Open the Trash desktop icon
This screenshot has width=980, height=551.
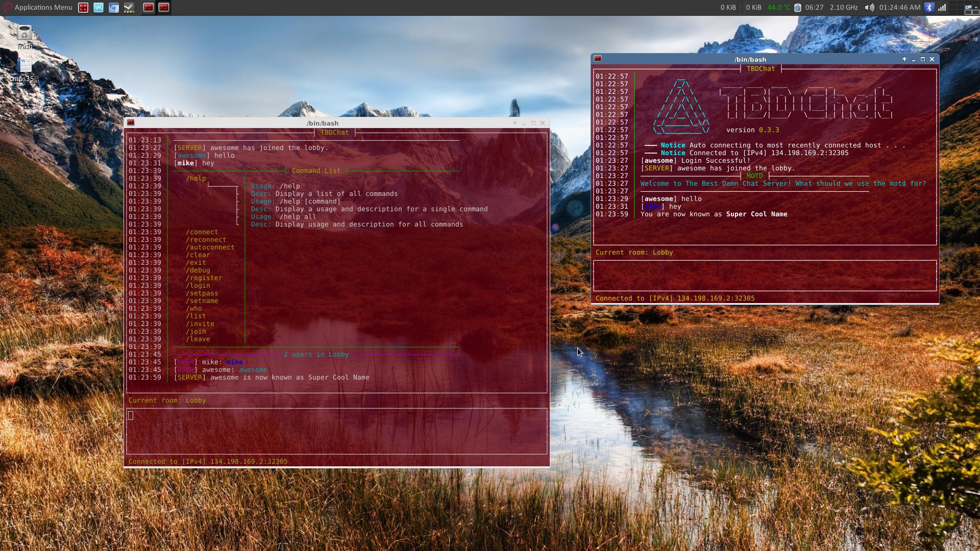24,35
